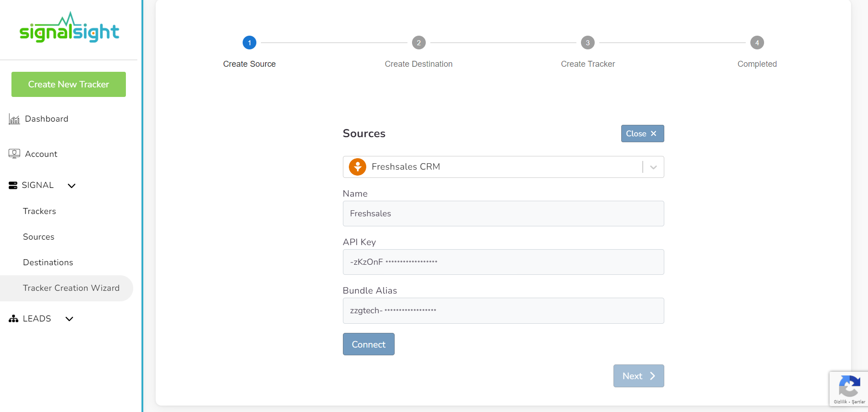Click the LEADS section label

tap(37, 319)
